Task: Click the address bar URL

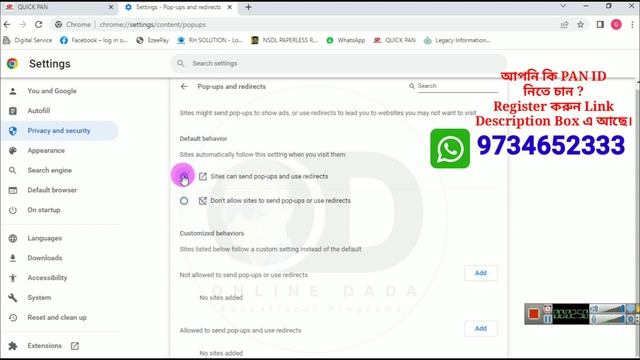Action: [x=153, y=24]
